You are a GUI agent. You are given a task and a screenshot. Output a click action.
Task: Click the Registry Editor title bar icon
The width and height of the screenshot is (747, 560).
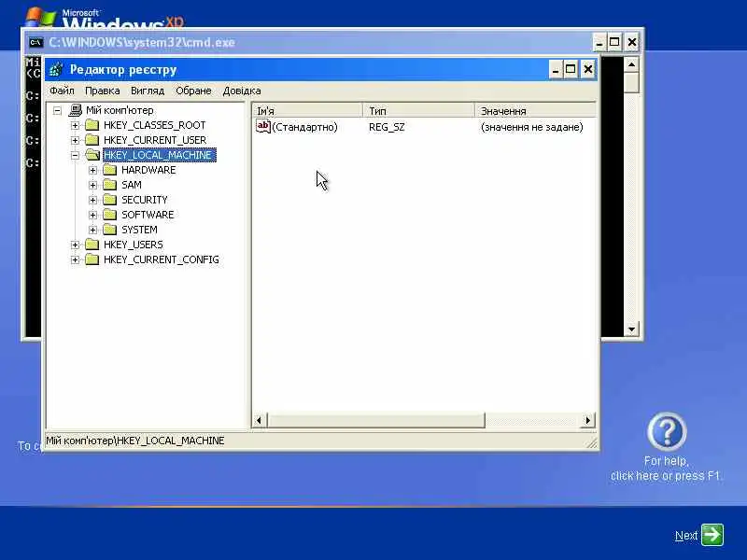pos(56,69)
